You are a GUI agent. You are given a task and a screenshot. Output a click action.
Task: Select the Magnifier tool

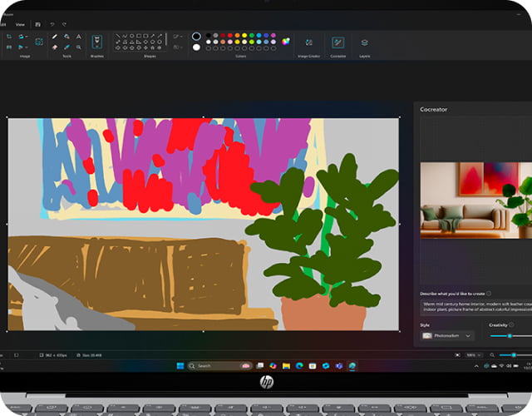78,47
